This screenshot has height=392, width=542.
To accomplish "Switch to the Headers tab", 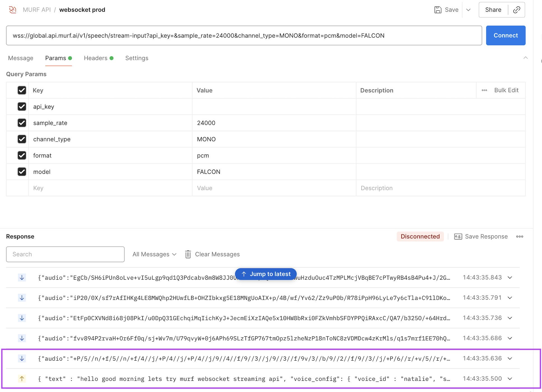I will coord(96,58).
